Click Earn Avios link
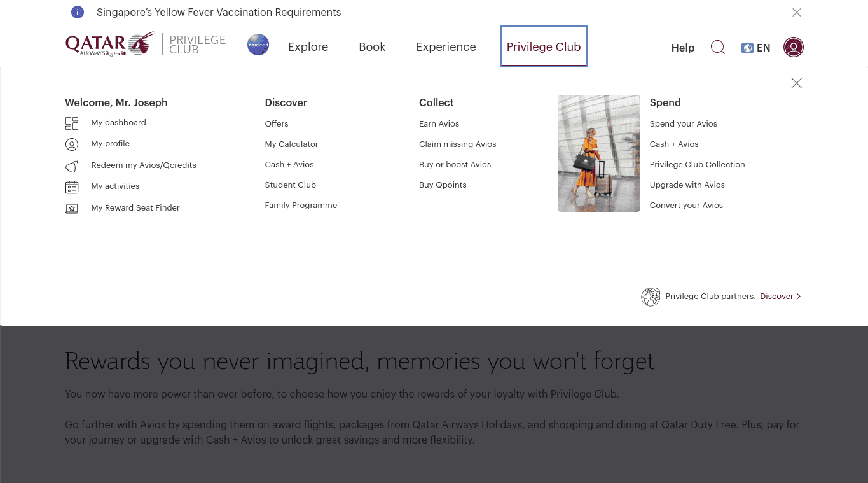Image resolution: width=868 pixels, height=483 pixels. tap(439, 124)
